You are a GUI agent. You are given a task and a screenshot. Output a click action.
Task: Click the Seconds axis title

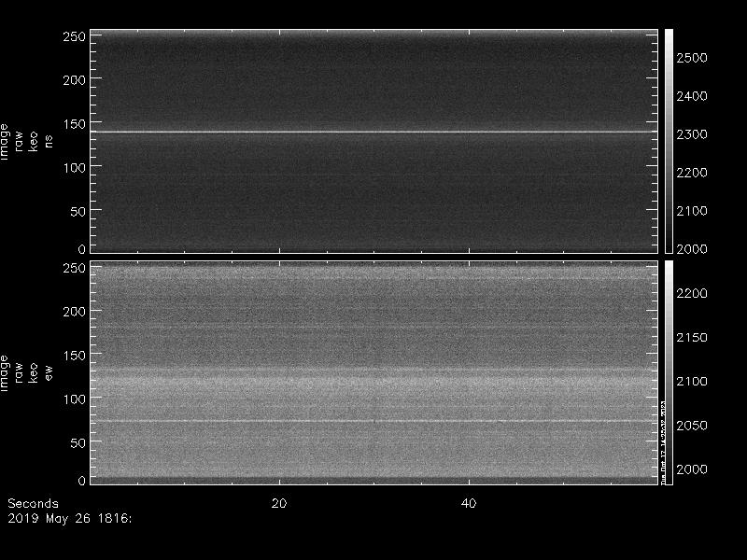coord(33,503)
